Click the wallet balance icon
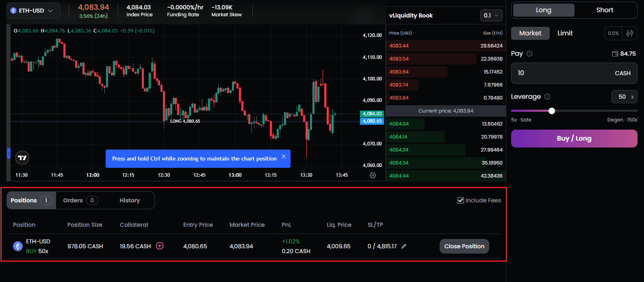Image resolution: width=644 pixels, height=282 pixels. click(x=615, y=54)
